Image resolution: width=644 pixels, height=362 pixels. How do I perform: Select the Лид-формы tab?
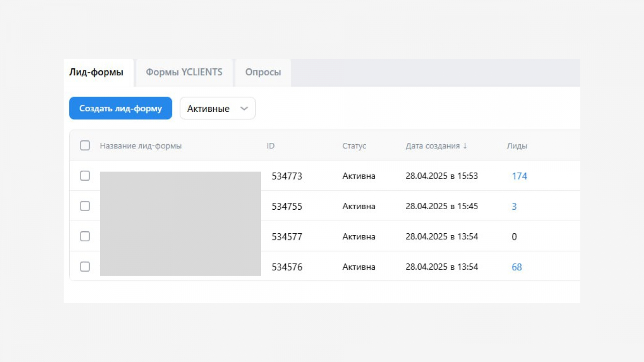[96, 72]
